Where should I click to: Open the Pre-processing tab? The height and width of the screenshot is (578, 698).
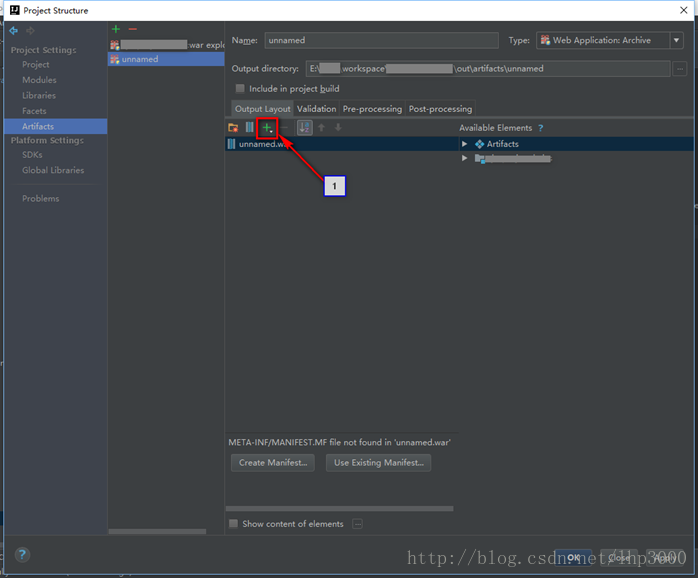point(372,109)
